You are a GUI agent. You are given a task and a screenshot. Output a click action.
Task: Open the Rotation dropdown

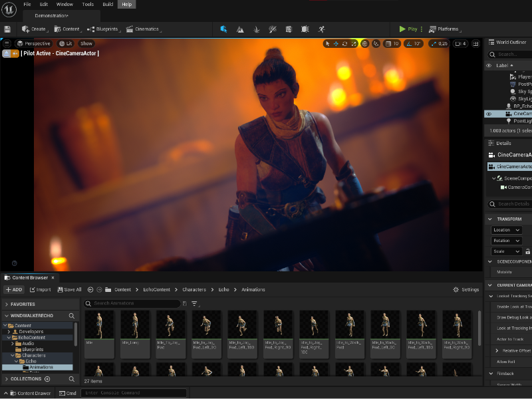[507, 241]
